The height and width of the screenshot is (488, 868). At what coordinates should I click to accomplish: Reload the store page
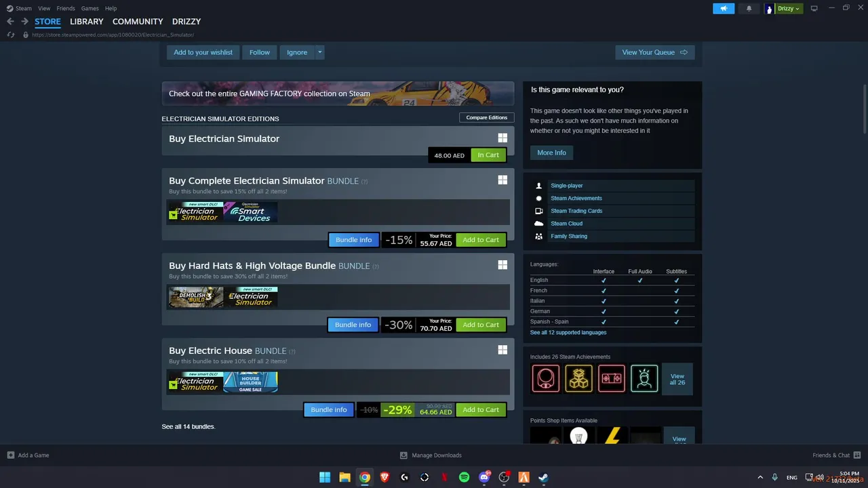(x=10, y=35)
